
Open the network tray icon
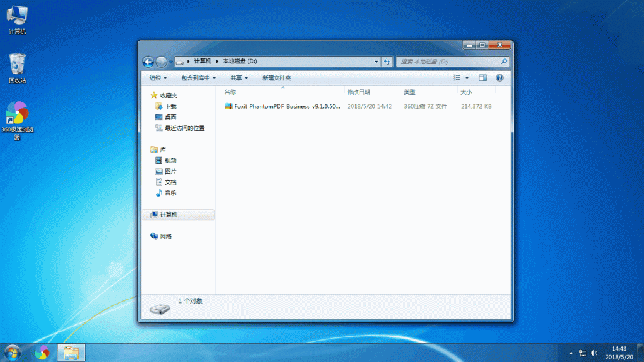[x=582, y=353]
